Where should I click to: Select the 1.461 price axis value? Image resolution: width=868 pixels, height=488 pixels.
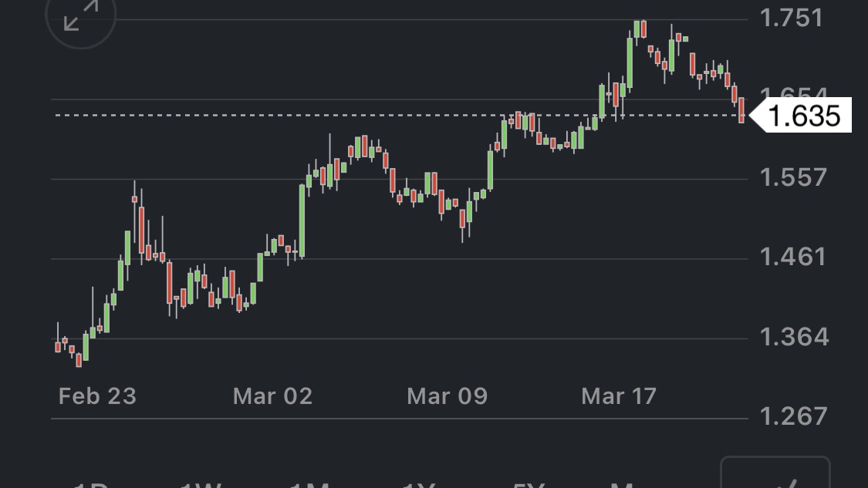pos(793,257)
